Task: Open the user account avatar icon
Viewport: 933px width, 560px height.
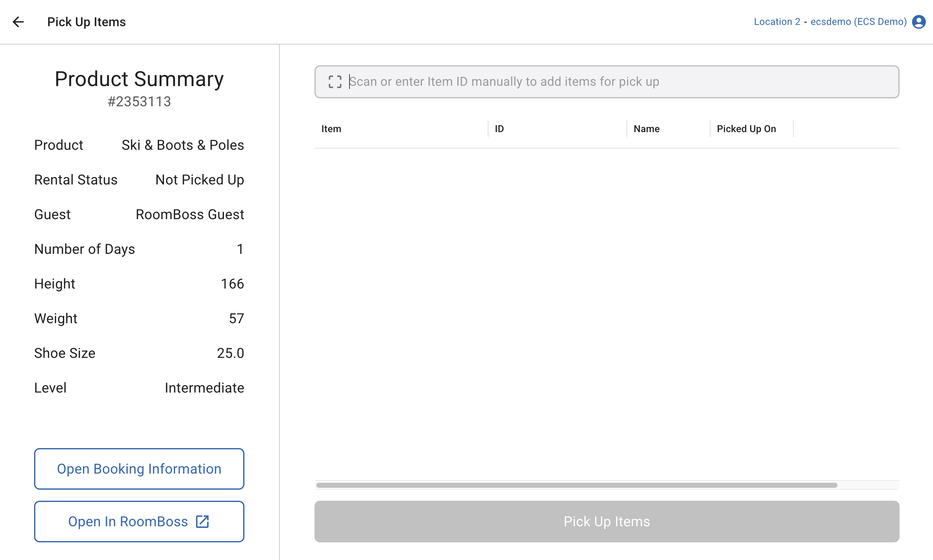Action: tap(919, 22)
